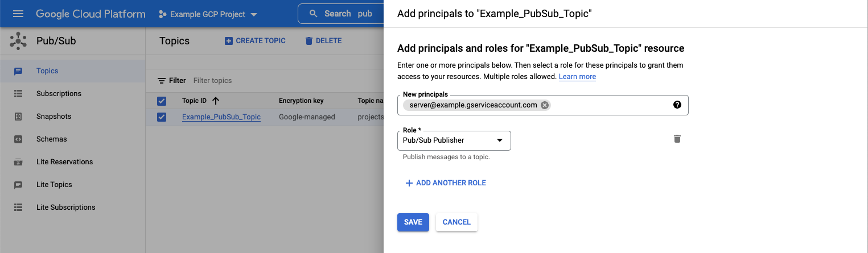Open Schemas in sidebar
Image resolution: width=868 pixels, height=253 pixels.
pos(72,139)
